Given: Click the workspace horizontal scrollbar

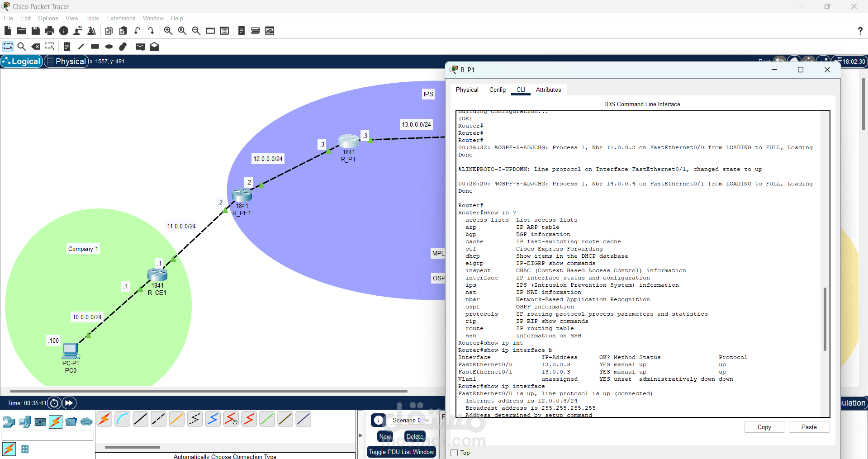Looking at the screenshot, I should (x=209, y=391).
